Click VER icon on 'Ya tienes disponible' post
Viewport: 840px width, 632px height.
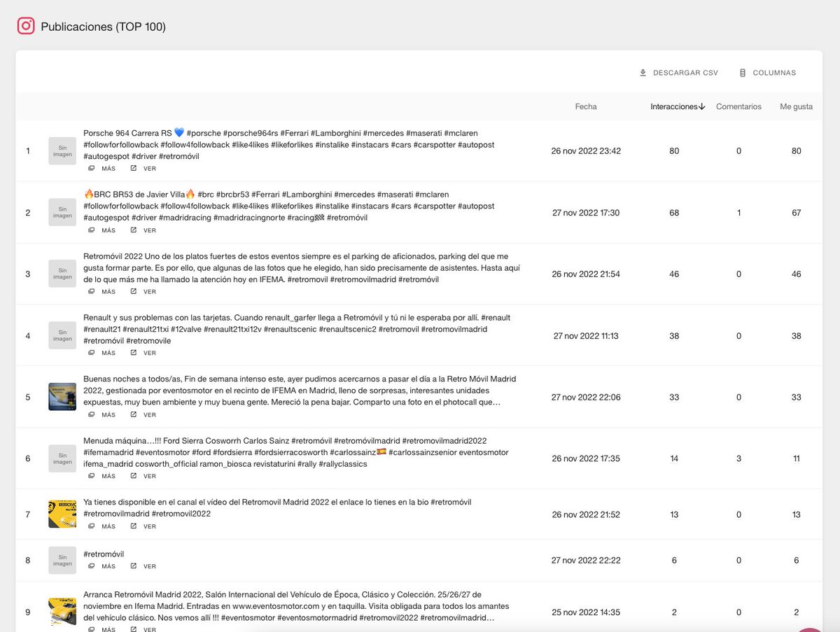pos(134,526)
